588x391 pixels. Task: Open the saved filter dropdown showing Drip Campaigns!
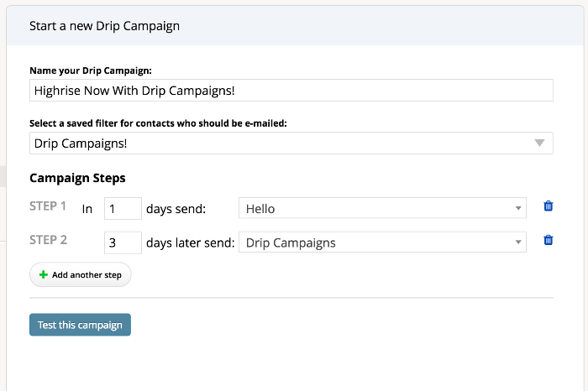[x=291, y=143]
